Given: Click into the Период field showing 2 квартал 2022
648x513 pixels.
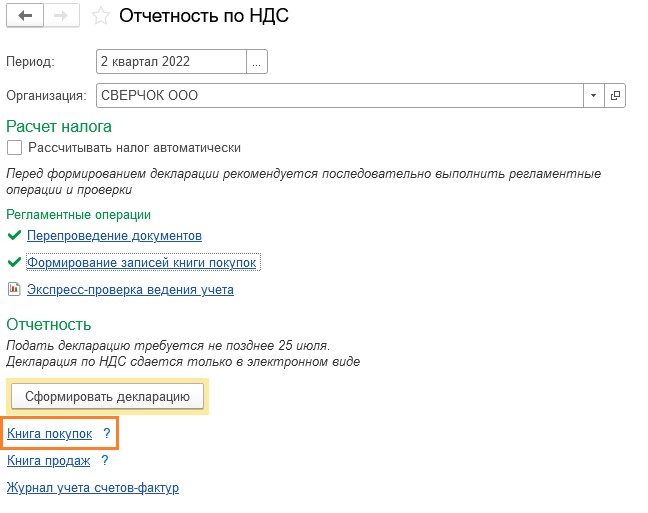Looking at the screenshot, I should click(x=172, y=62).
